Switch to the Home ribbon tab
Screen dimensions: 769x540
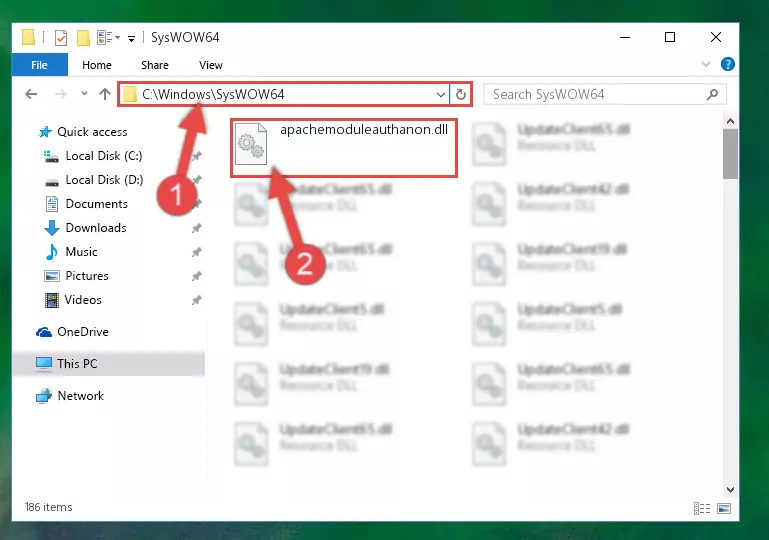[x=97, y=65]
